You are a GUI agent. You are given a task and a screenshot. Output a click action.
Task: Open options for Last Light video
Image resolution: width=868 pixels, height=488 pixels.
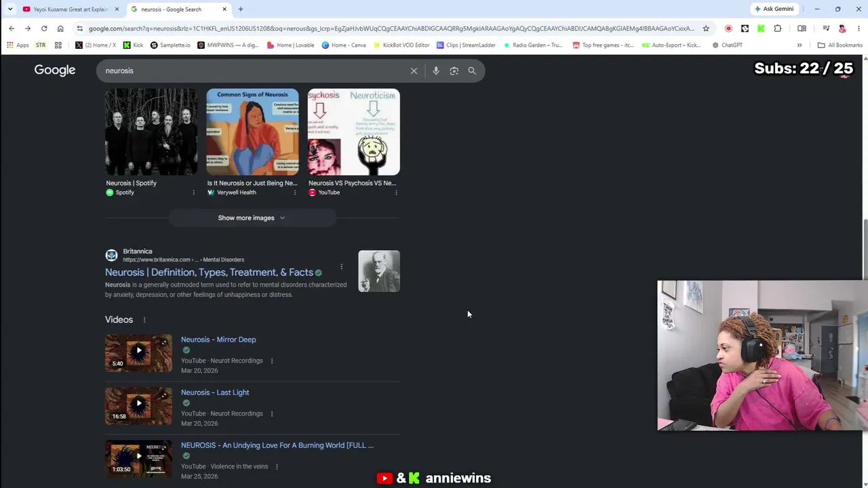tap(272, 413)
